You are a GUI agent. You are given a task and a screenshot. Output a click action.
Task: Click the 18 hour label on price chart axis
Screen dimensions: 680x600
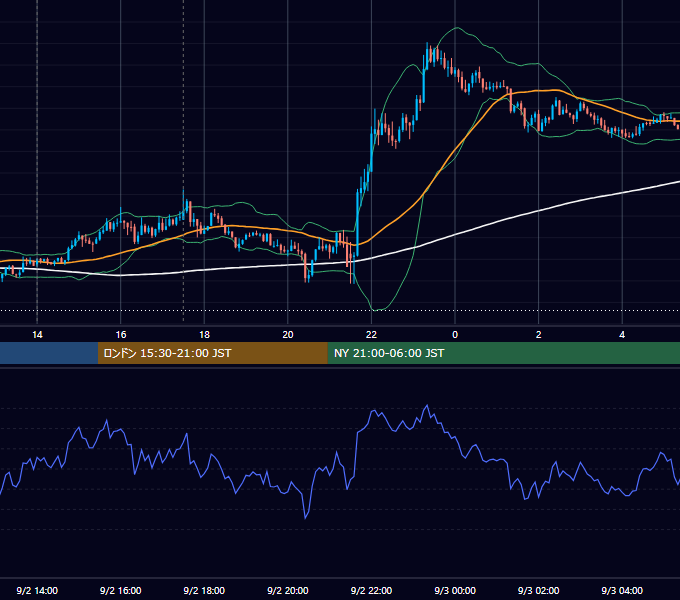[204, 335]
